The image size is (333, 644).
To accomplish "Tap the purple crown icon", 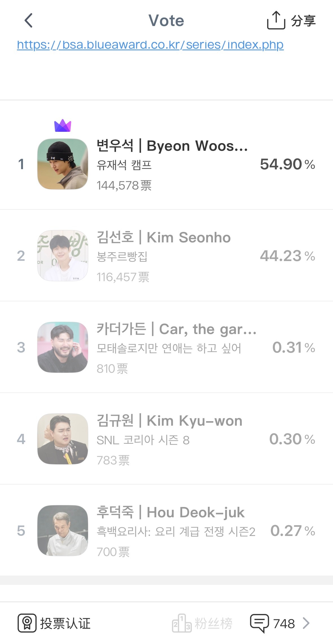I will (x=63, y=125).
